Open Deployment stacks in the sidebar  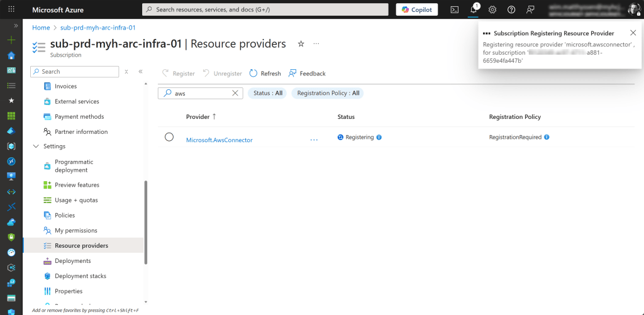pyautogui.click(x=80, y=276)
